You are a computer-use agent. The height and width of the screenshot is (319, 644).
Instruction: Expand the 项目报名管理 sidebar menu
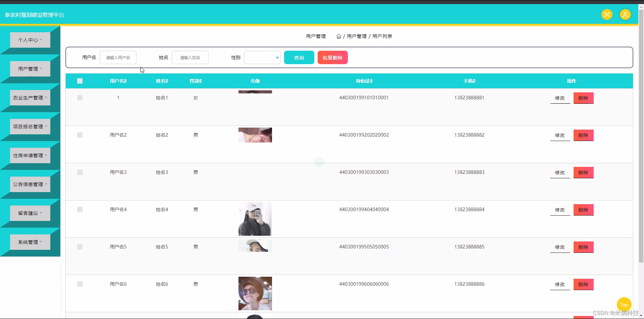pos(30,127)
